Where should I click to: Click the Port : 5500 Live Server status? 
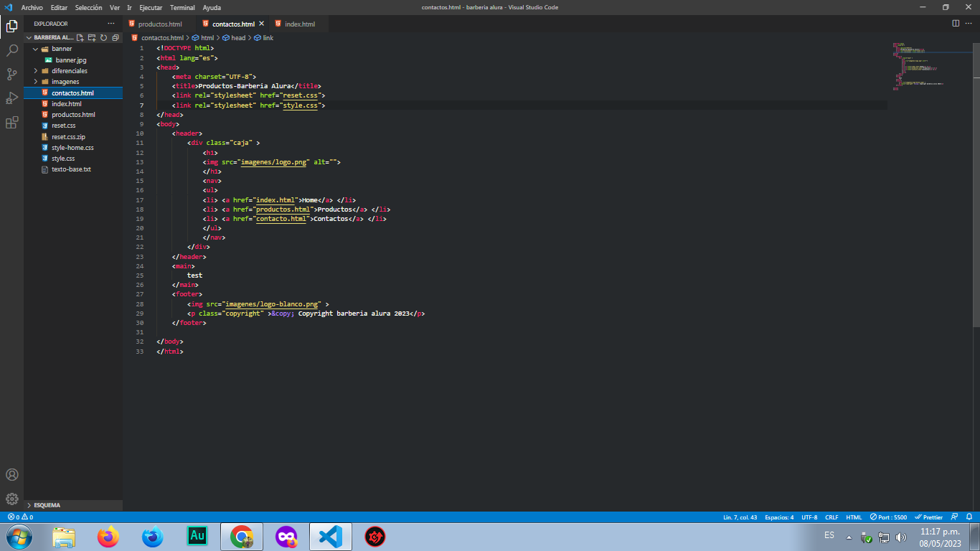888,517
